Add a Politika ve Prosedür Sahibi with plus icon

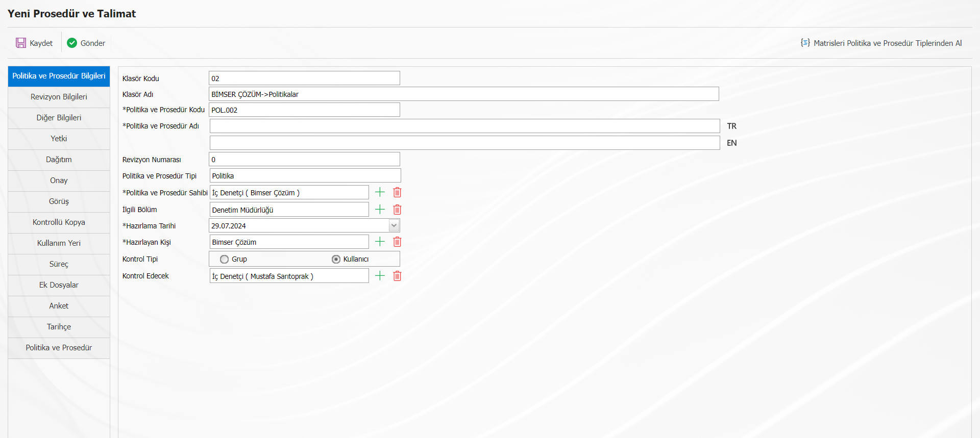(380, 192)
